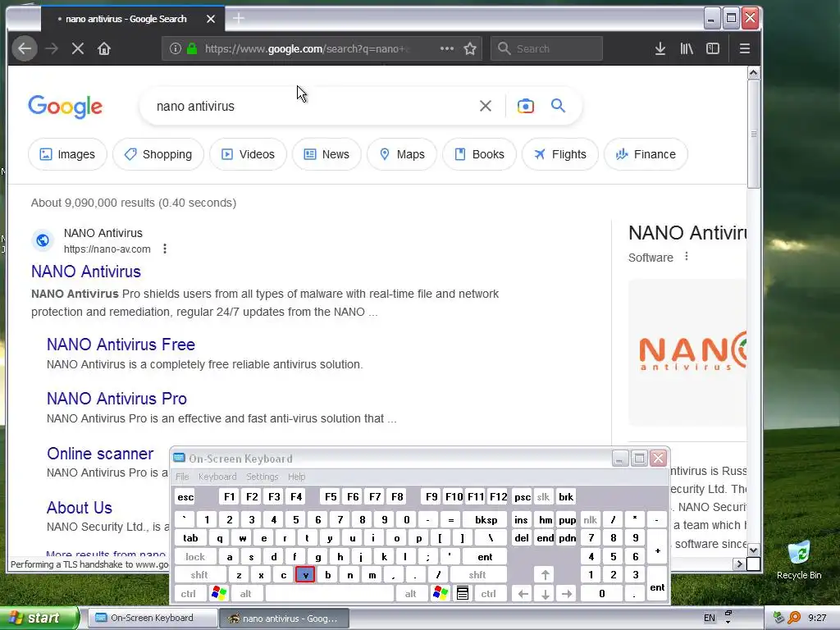The image size is (840, 630).
Task: Toggle right shft key on keyboard
Action: [x=477, y=575]
